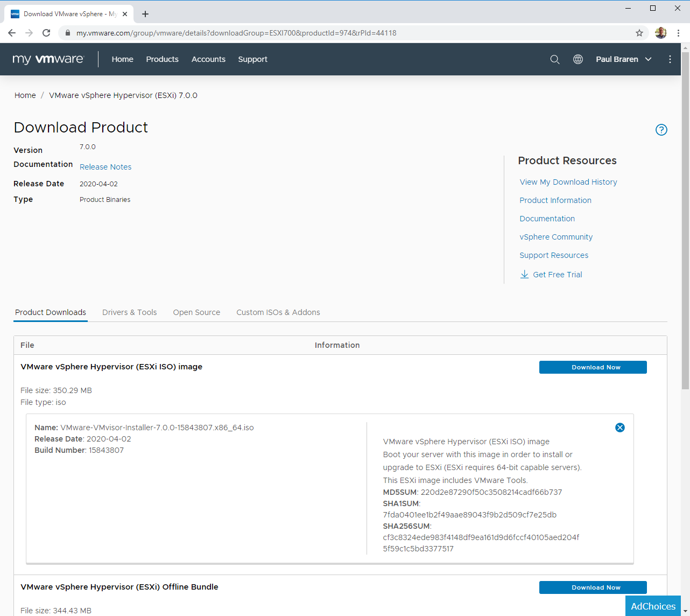690x616 pixels.
Task: Select the Product Downloads tab
Action: point(51,312)
